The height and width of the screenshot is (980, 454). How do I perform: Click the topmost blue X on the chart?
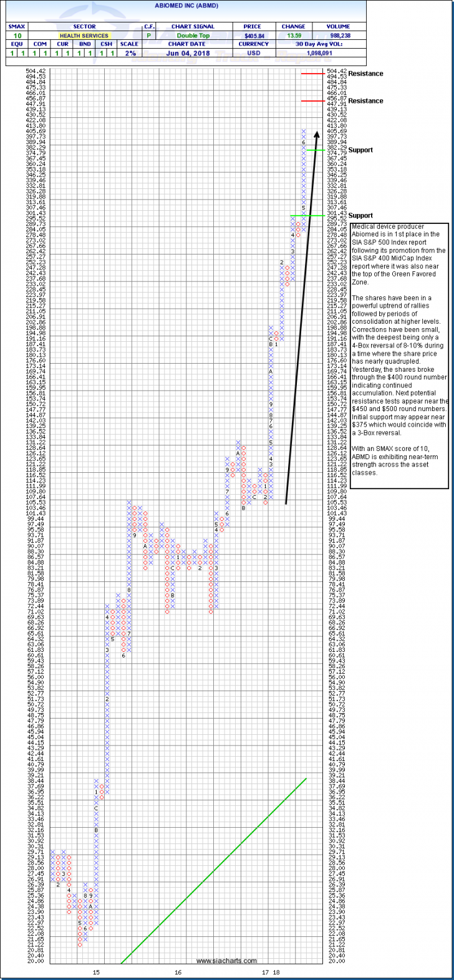click(x=304, y=131)
